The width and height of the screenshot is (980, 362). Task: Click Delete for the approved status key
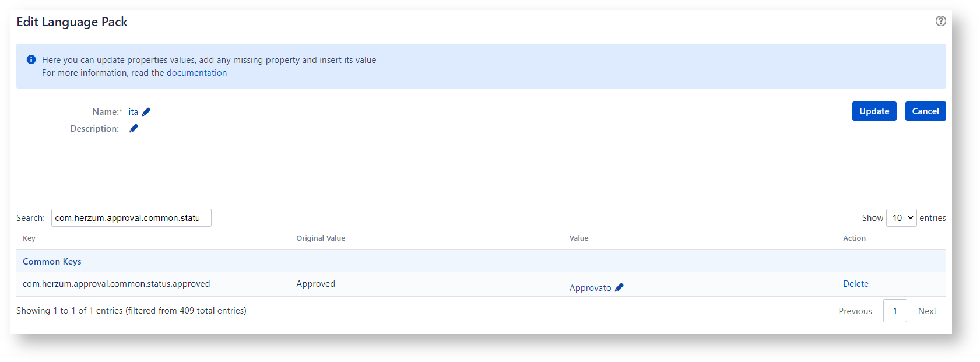[x=855, y=284]
